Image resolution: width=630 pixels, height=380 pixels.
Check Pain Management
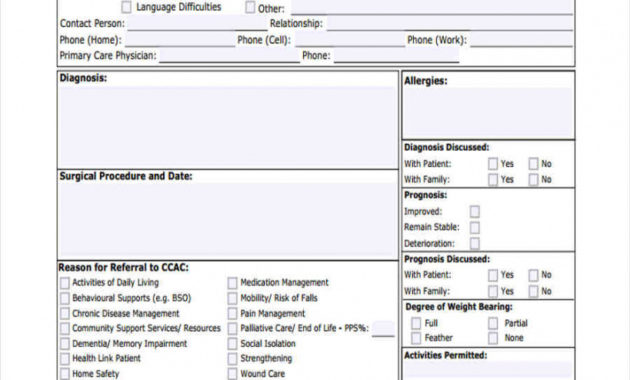click(x=232, y=314)
